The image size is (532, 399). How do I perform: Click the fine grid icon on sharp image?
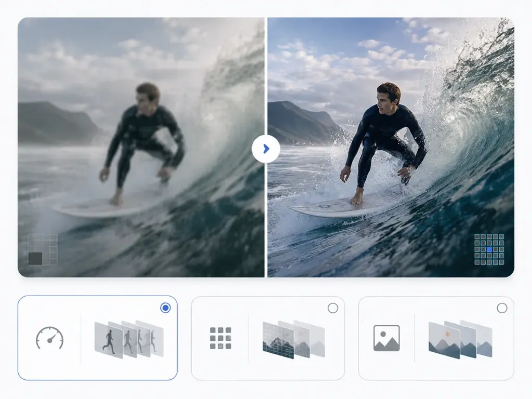tap(489, 249)
